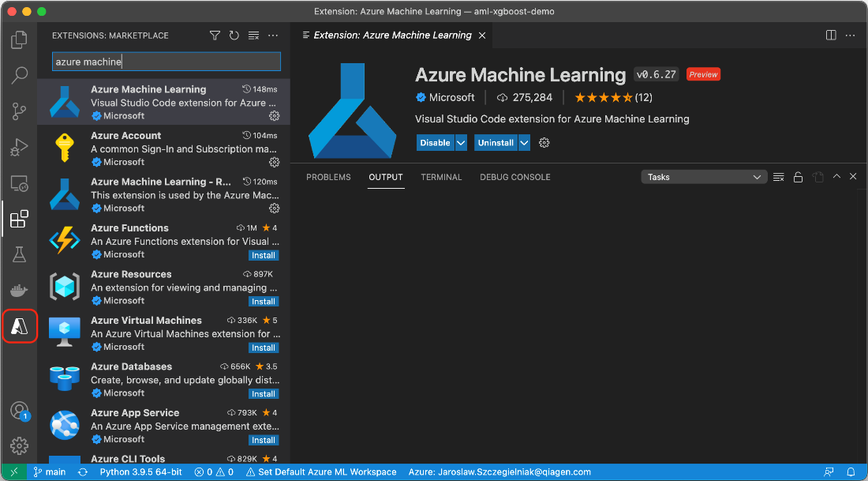Viewport: 868px width, 481px height.
Task: Switch to the Problems tab
Action: (x=329, y=178)
